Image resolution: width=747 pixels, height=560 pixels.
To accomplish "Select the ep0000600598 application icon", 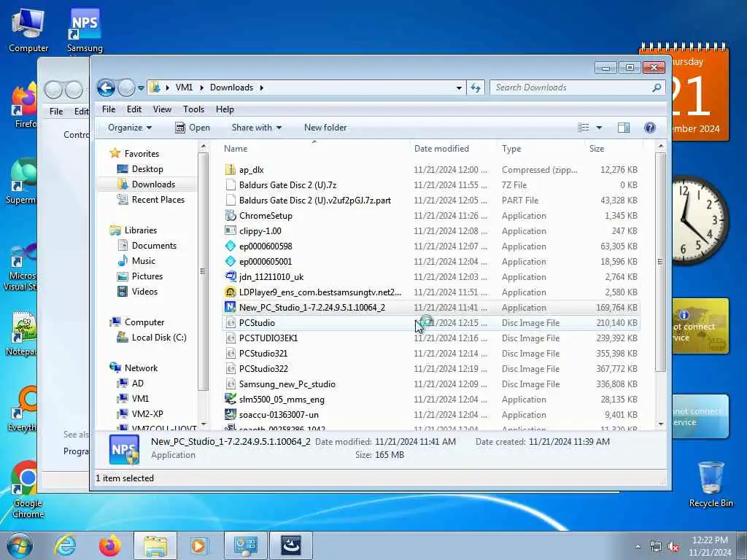I will pyautogui.click(x=231, y=246).
